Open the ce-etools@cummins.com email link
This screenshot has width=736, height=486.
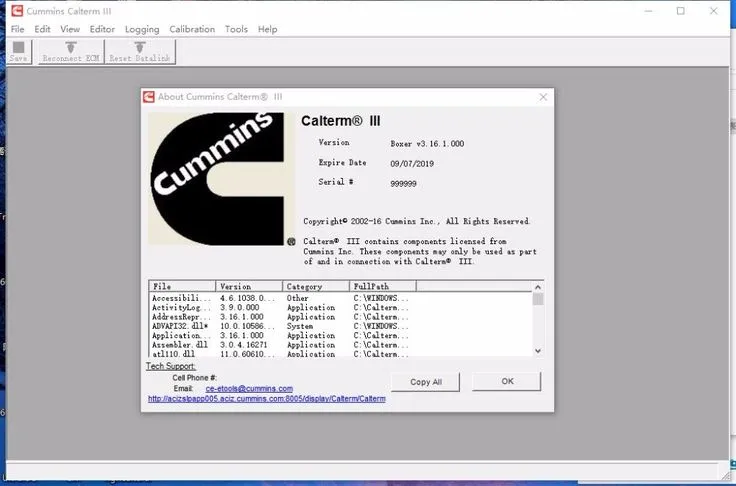249,389
